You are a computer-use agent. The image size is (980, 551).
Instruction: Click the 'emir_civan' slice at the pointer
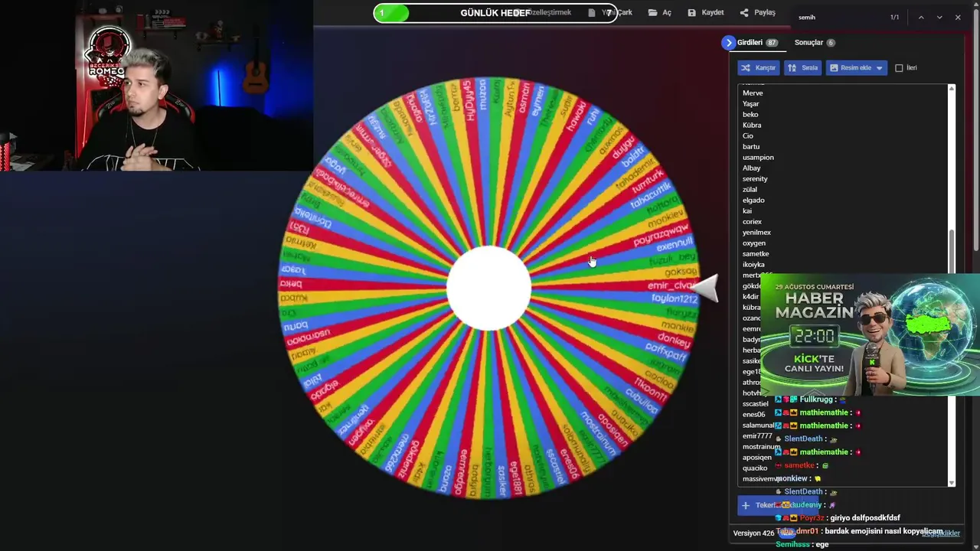click(x=671, y=286)
